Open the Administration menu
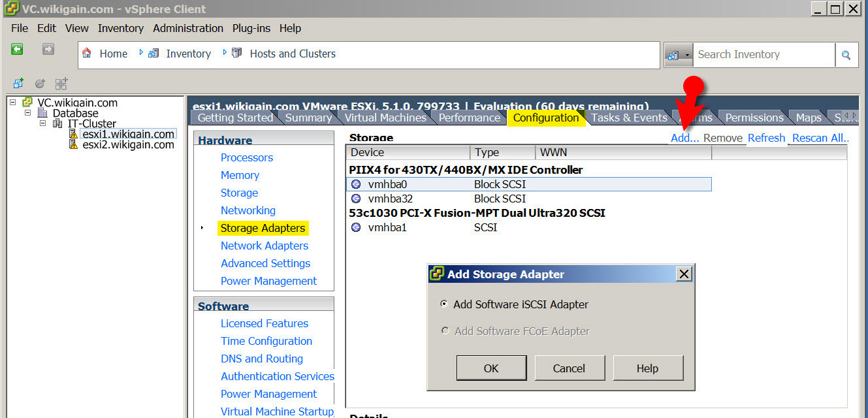Viewport: 868px width, 418px height. click(x=188, y=28)
